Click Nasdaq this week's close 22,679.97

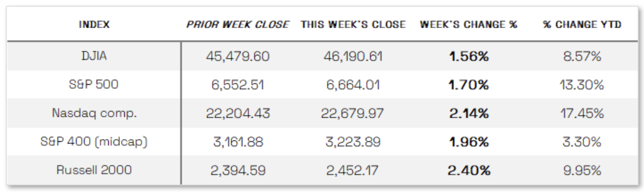[352, 113]
